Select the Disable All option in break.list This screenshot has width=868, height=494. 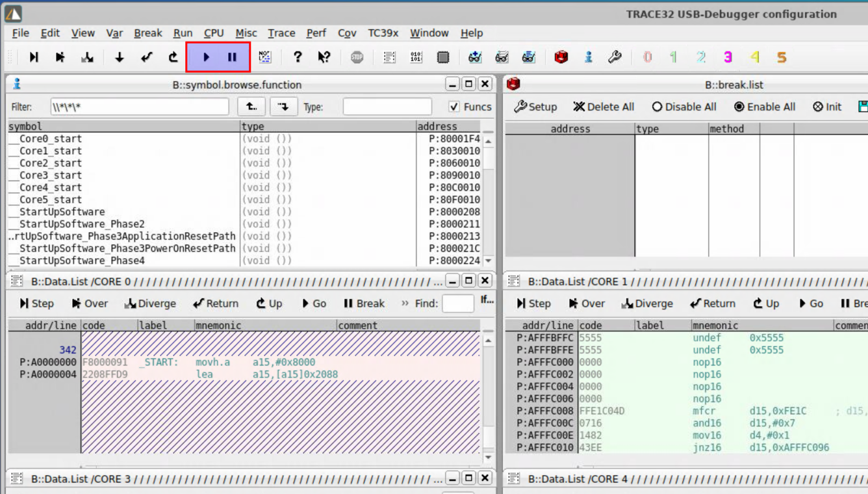683,107
